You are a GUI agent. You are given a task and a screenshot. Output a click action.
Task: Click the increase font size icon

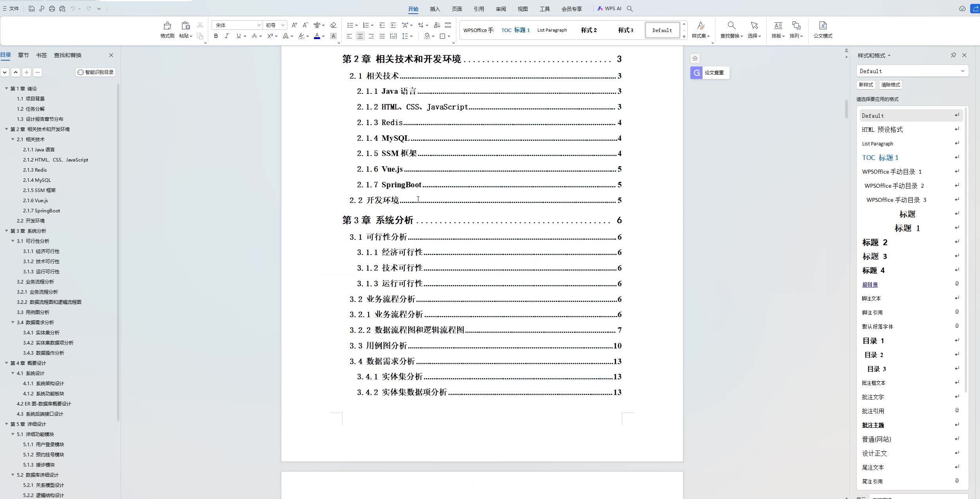pyautogui.click(x=295, y=25)
